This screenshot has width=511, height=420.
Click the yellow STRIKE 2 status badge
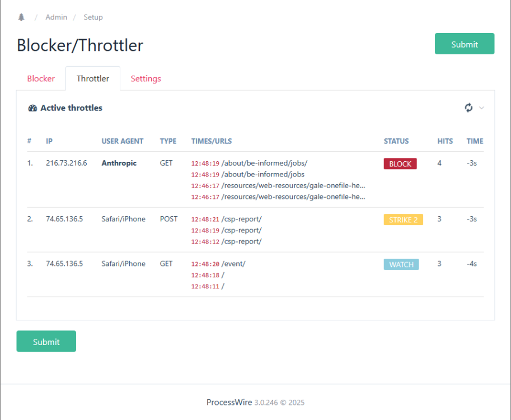(x=403, y=220)
